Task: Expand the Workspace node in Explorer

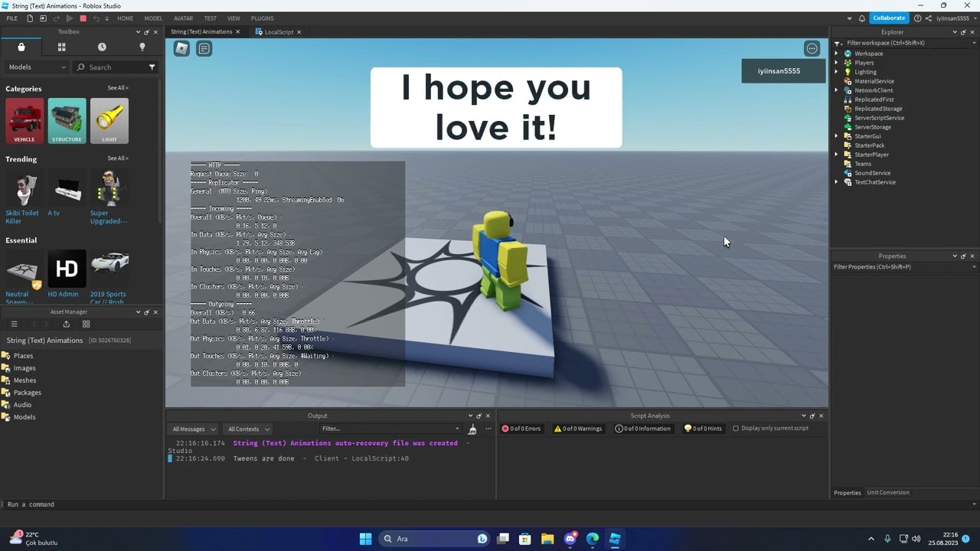Action: tap(836, 54)
